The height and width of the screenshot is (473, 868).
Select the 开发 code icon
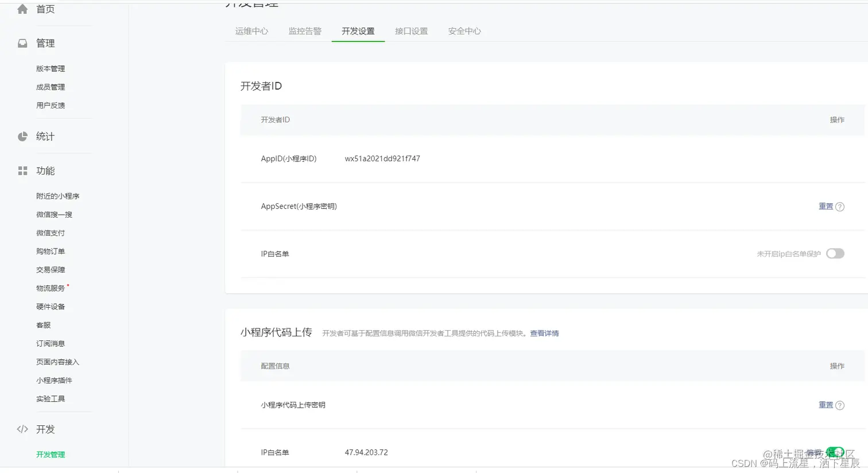point(22,429)
